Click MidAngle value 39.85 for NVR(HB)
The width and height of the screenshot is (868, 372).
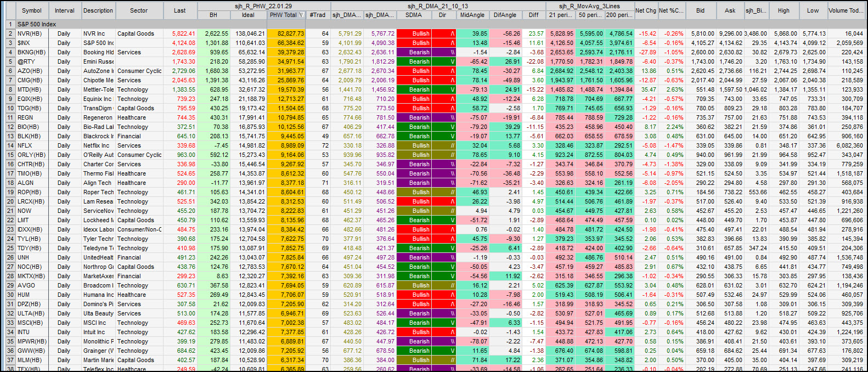(472, 33)
